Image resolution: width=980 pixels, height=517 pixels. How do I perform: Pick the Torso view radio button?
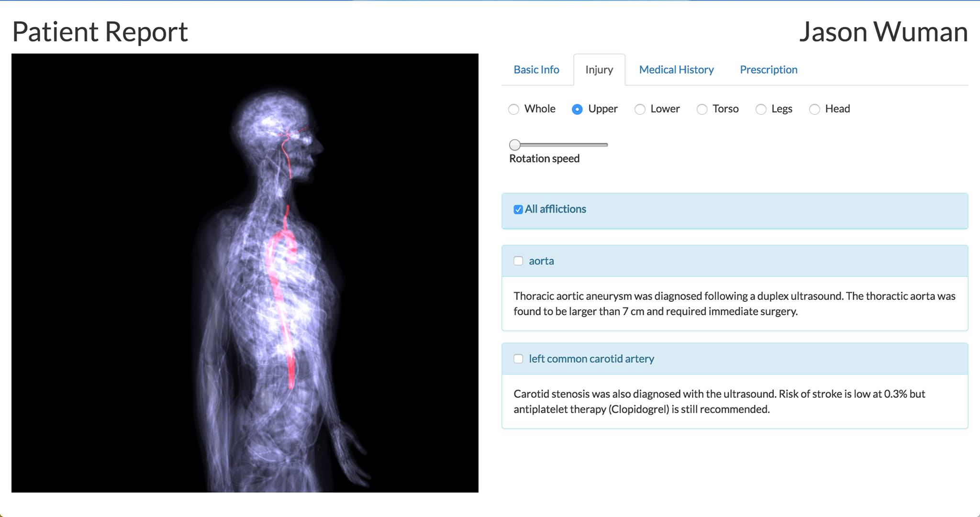pyautogui.click(x=702, y=110)
